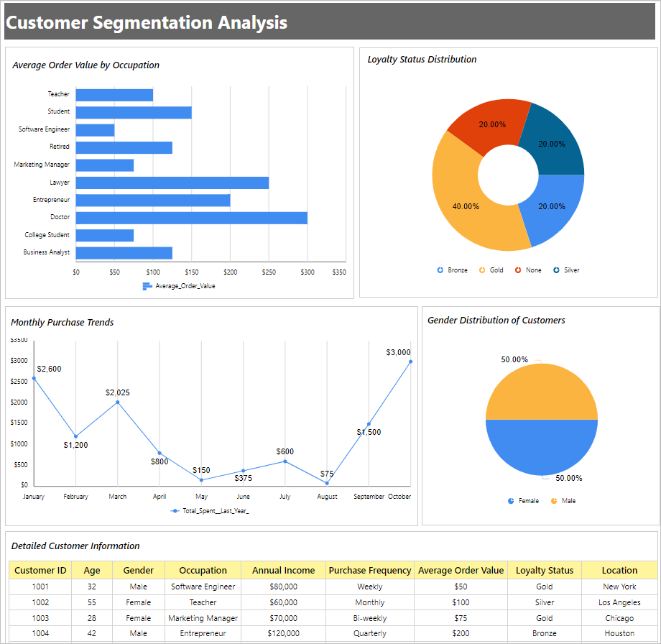Click the Houston location cell
The image size is (661, 644).
[619, 633]
